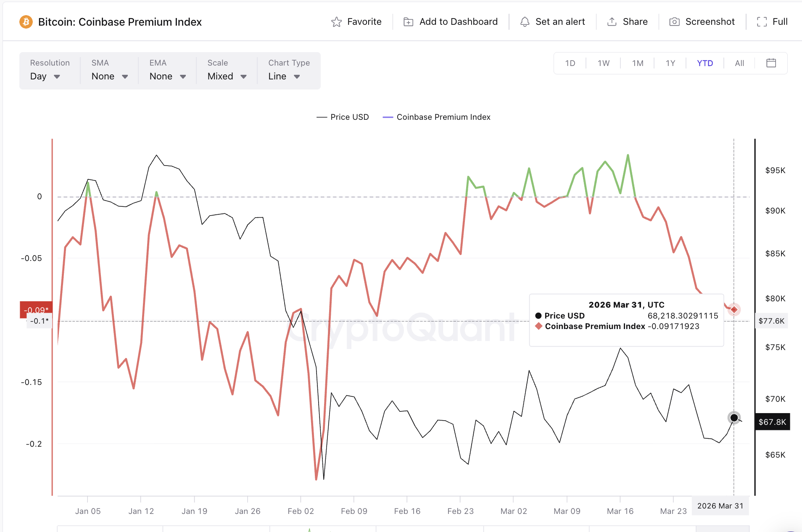Click the Screenshot camera icon
Viewport: 802px width, 532px height.
tap(674, 22)
